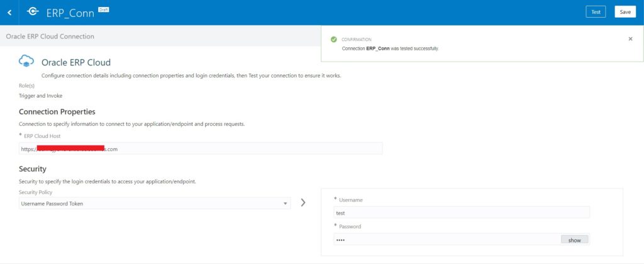Viewport: 644px width, 264px height.
Task: Select the Password input field
Action: coord(447,239)
